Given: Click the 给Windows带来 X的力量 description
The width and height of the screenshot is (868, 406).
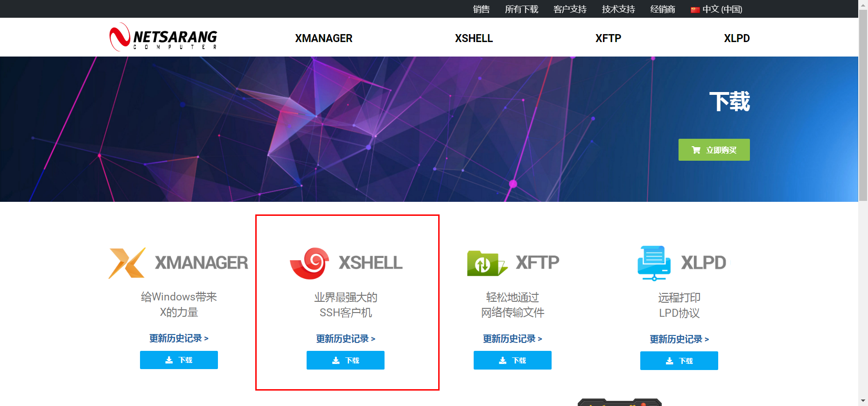Looking at the screenshot, I should click(x=179, y=304).
